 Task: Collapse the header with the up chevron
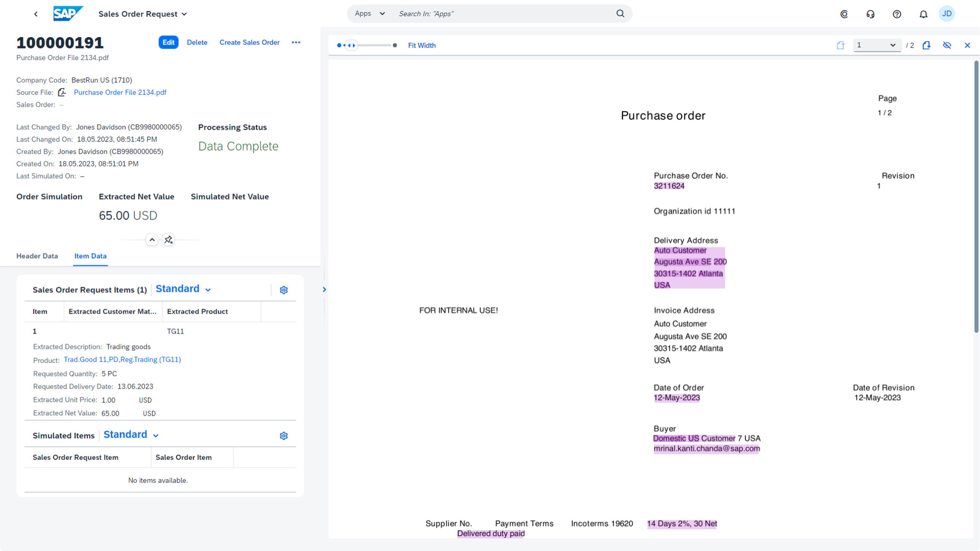[x=152, y=240]
